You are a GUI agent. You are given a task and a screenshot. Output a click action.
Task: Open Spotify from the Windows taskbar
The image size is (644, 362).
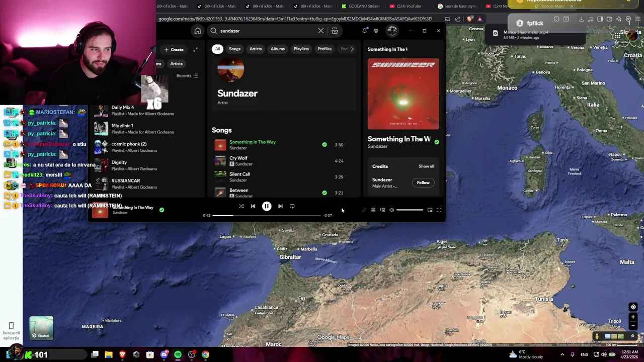coord(178,354)
